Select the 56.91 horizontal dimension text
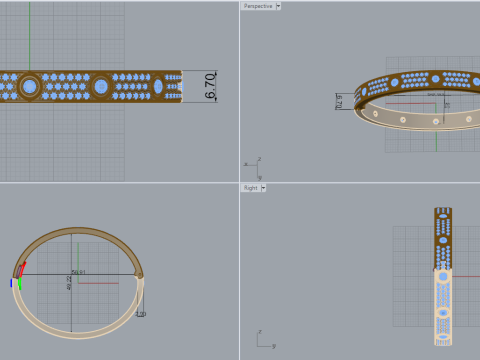This screenshot has height=360, width=480. [79, 272]
